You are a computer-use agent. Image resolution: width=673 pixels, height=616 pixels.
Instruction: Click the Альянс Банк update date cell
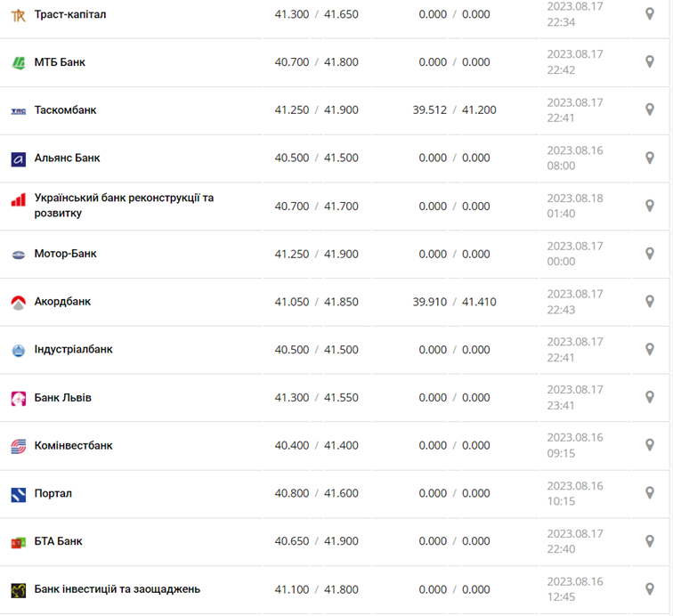[x=574, y=158]
